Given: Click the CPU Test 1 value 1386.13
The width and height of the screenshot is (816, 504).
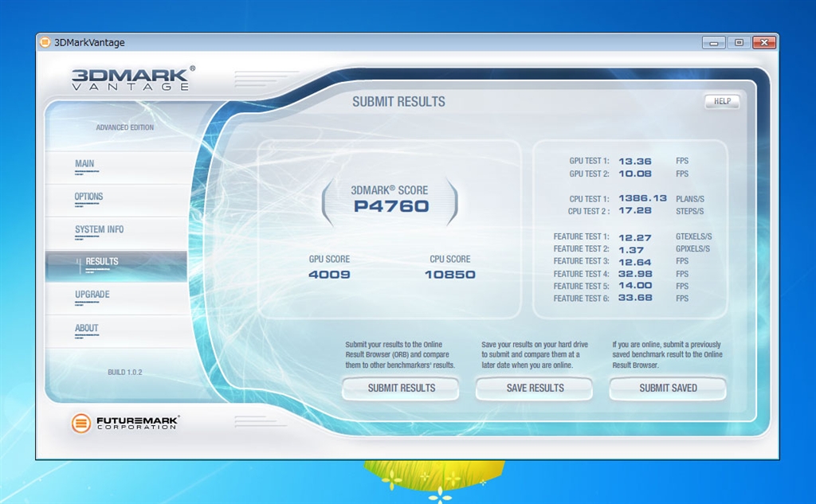Looking at the screenshot, I should pos(642,198).
